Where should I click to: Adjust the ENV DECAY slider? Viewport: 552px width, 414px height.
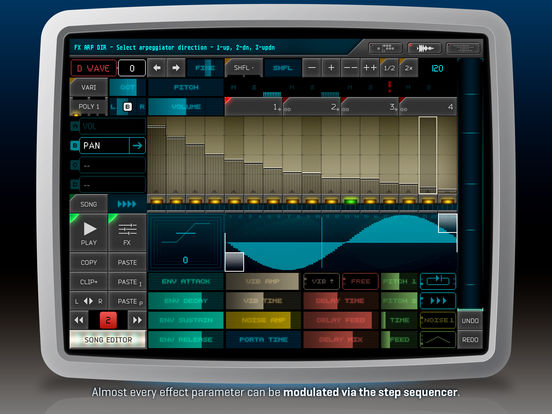186,301
